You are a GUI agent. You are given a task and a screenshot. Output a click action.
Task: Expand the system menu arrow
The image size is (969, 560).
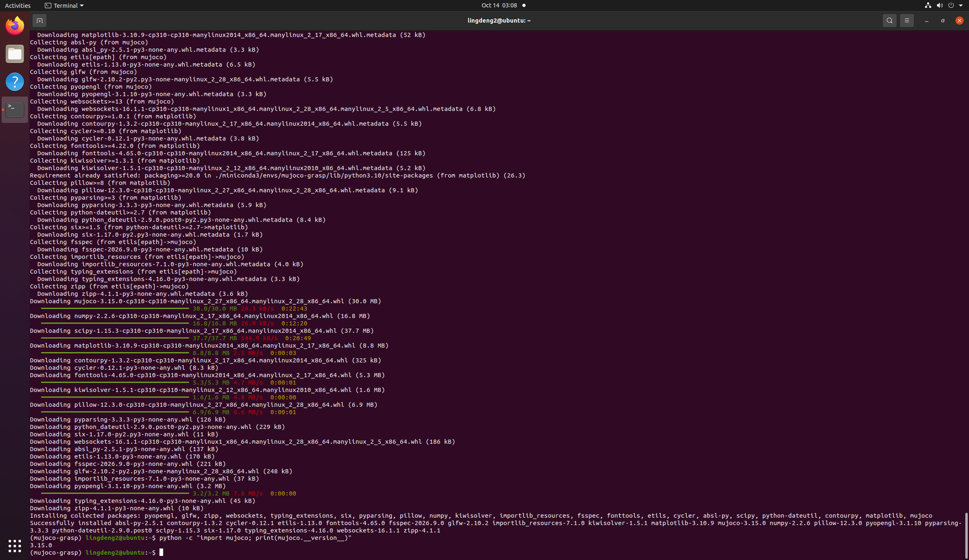coord(961,5)
